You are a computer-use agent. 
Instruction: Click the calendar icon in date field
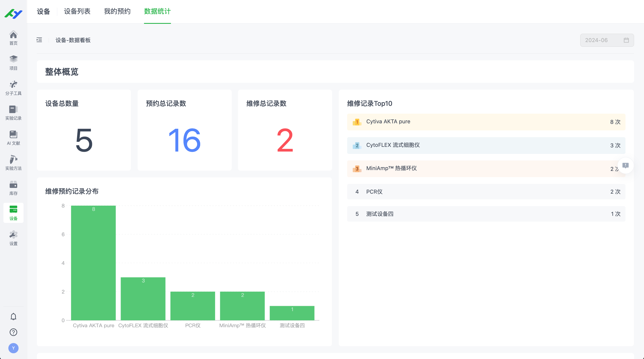[x=626, y=40]
